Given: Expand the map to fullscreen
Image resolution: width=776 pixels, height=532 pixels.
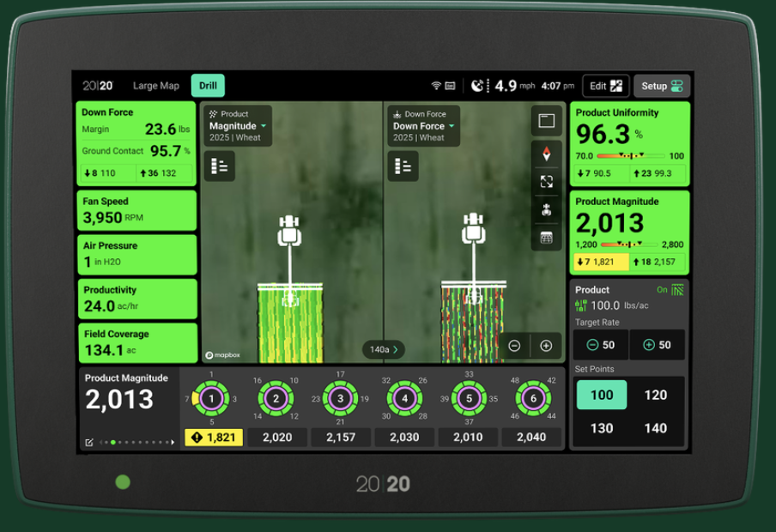Looking at the screenshot, I should coord(546,182).
